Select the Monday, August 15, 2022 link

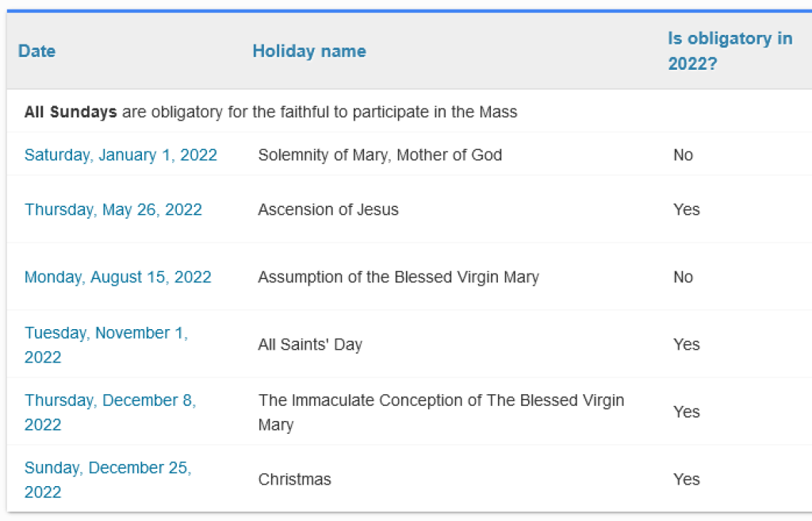(x=118, y=278)
